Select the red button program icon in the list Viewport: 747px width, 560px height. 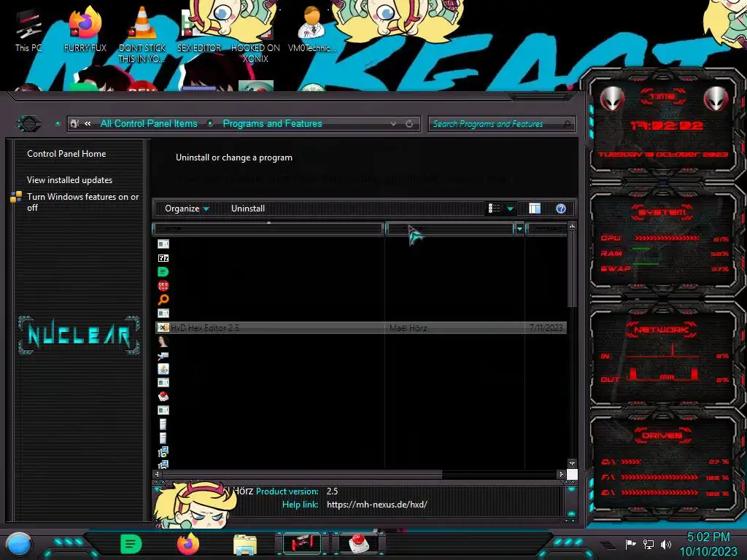tap(163, 396)
